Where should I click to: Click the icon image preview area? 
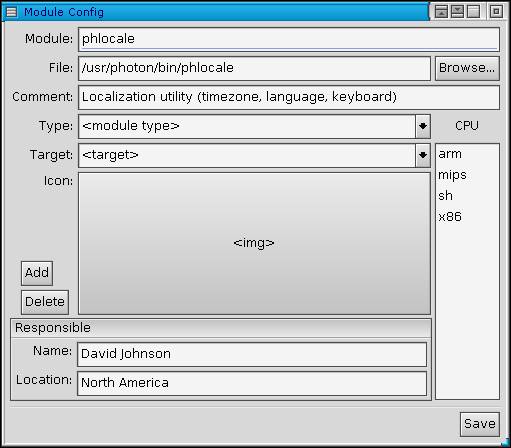tap(254, 243)
